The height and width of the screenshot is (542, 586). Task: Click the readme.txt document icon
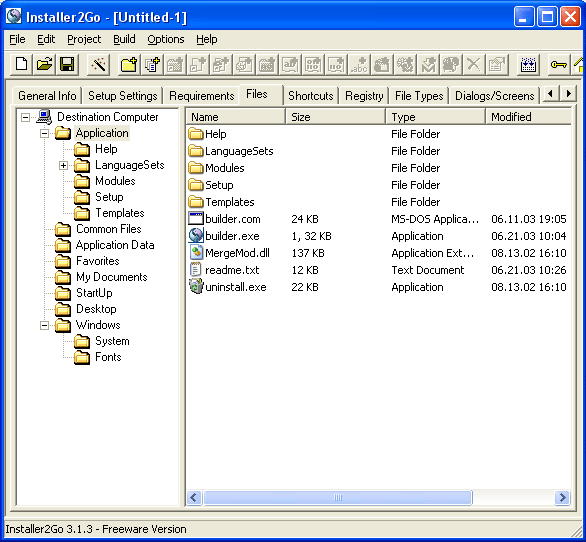click(x=195, y=270)
